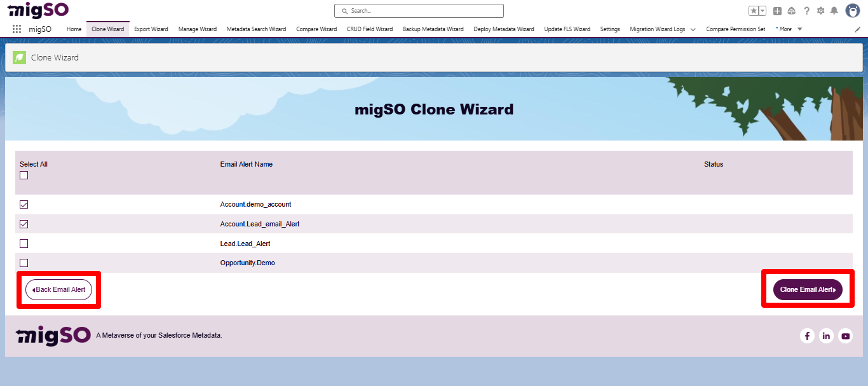The width and height of the screenshot is (868, 386).
Task: Open migSO LinkedIn page icon
Action: point(826,336)
